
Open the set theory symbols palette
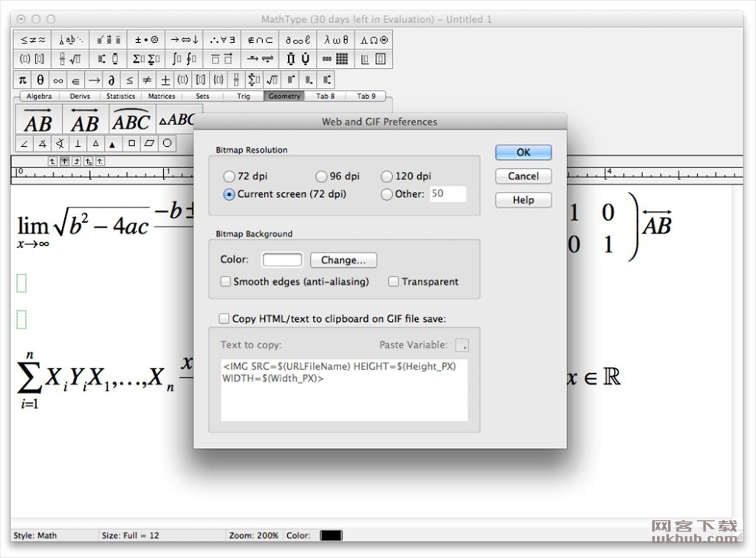[261, 40]
